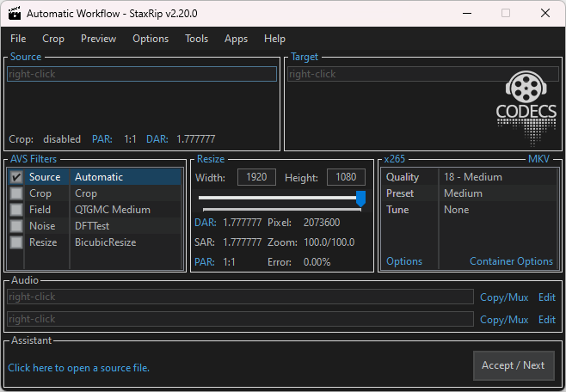The image size is (566, 392).
Task: Click Edit for first audio track
Action: point(547,297)
